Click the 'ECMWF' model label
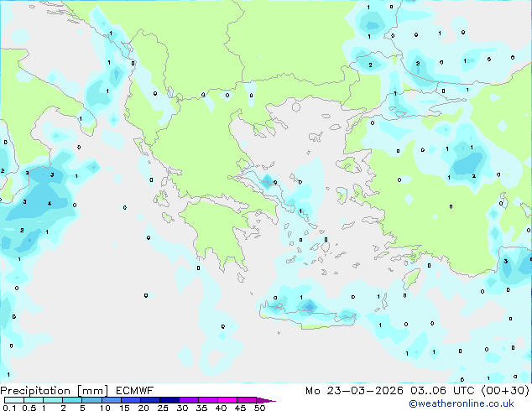Image resolution: width=532 pixels, height=411 pixels. click(135, 391)
